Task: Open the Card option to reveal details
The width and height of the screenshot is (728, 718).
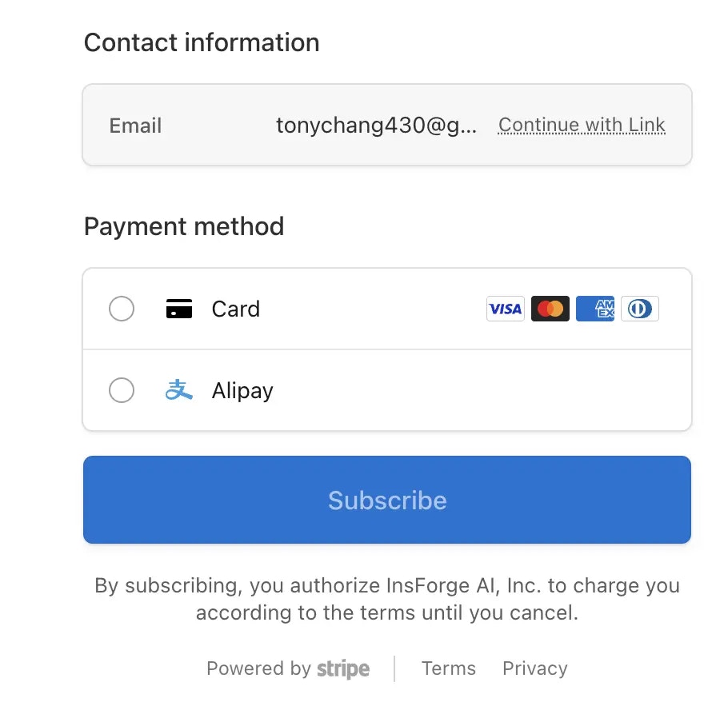Action: pyautogui.click(x=236, y=309)
